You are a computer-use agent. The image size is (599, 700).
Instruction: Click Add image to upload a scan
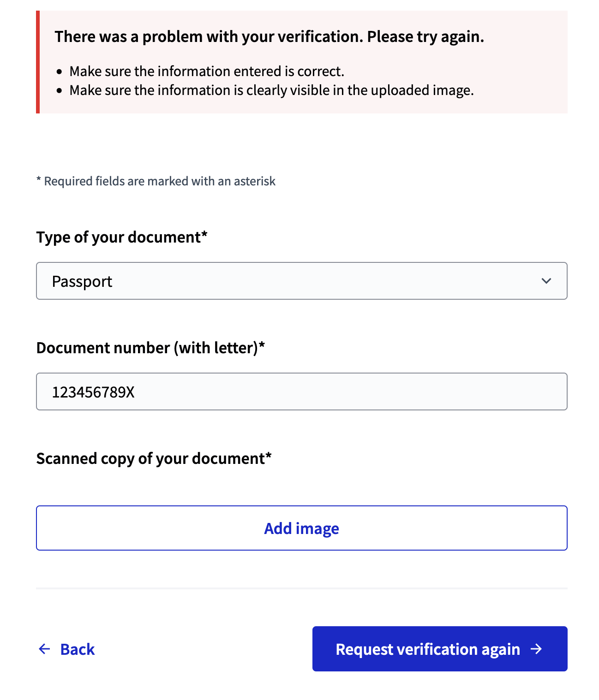pos(301,528)
